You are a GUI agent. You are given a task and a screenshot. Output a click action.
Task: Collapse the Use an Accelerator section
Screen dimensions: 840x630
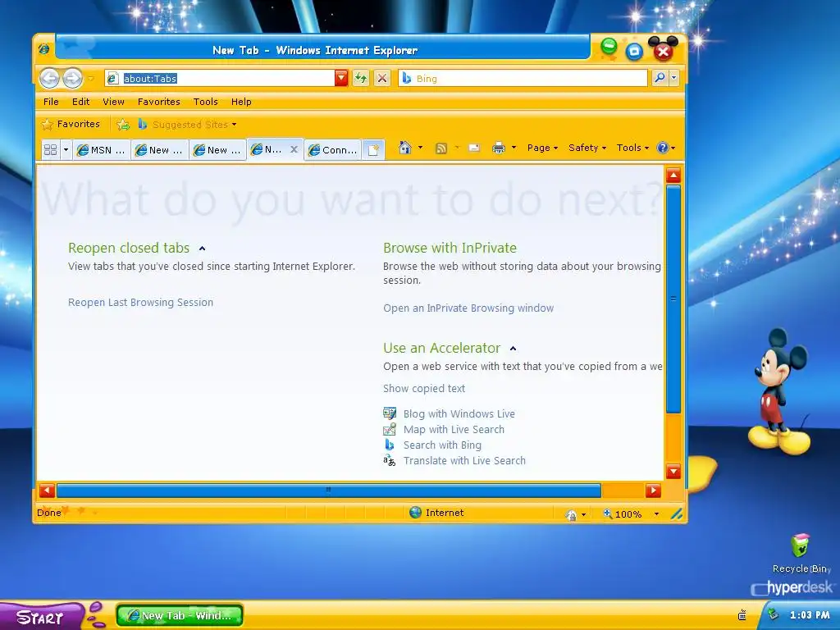513,349
